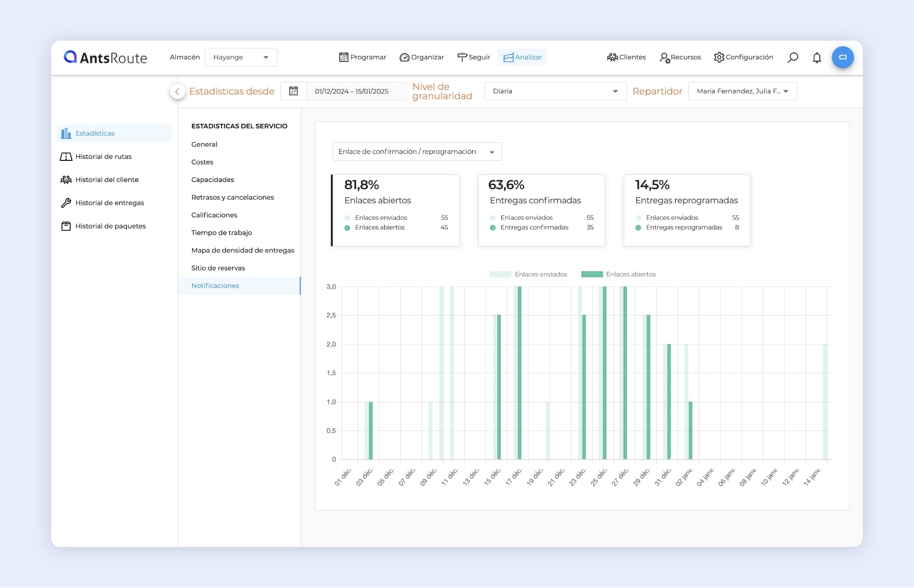Click the Historial de entregas wrench icon
Screen dimensions: 914x588
tap(66, 203)
